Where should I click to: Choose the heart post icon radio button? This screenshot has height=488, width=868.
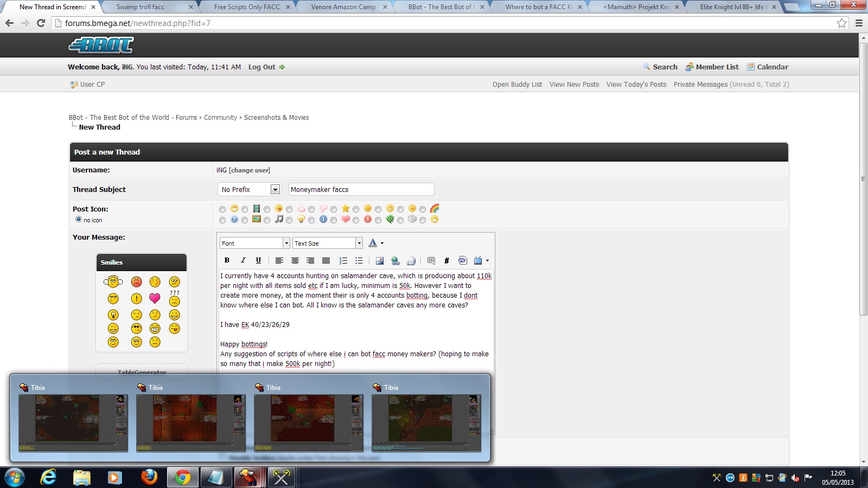tap(334, 220)
